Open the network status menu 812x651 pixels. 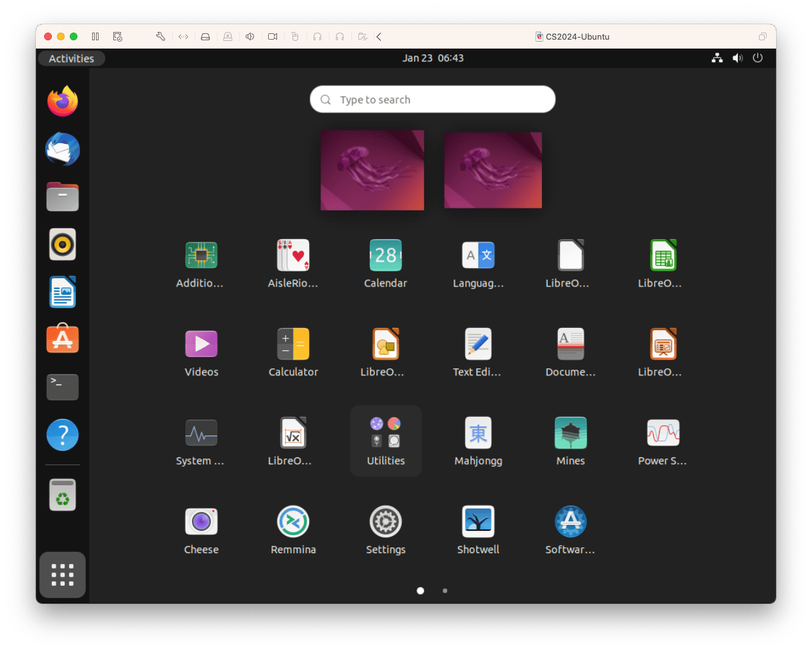[x=717, y=58]
